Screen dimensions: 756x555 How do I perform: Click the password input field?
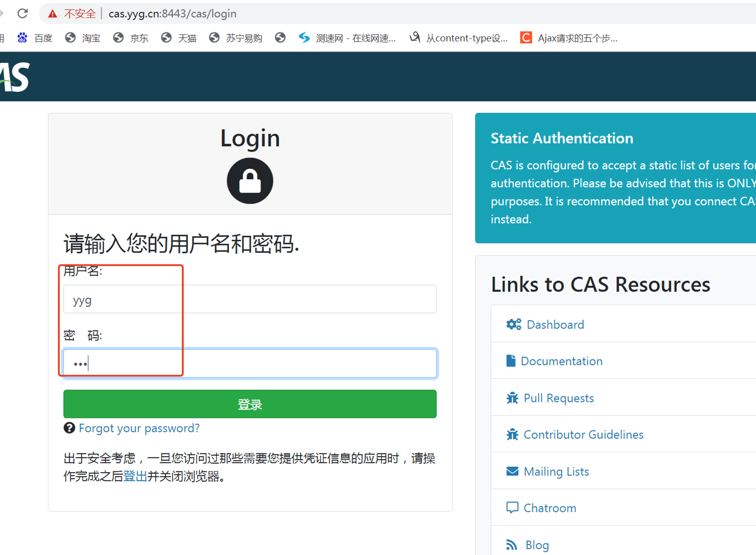tap(249, 363)
